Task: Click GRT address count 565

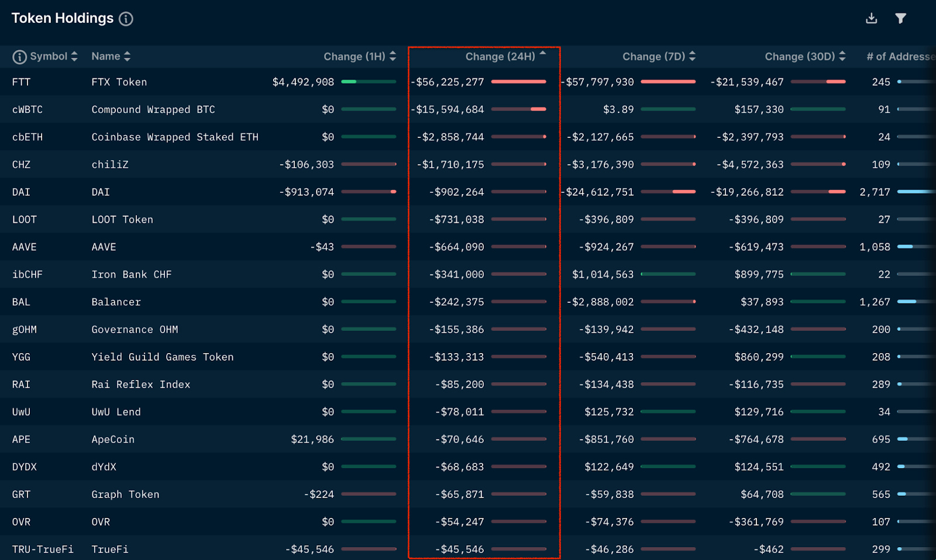Action: 881,494
